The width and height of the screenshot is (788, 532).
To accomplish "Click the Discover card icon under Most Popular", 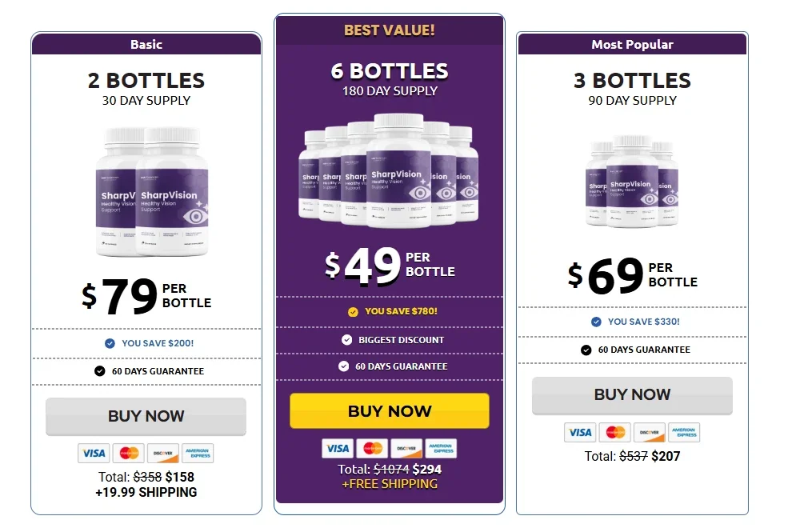I will (649, 432).
